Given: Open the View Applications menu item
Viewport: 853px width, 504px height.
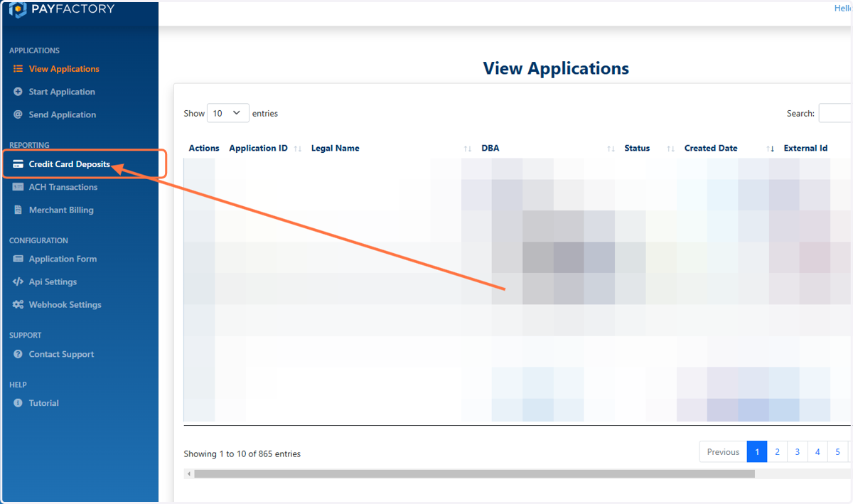Looking at the screenshot, I should pos(64,69).
